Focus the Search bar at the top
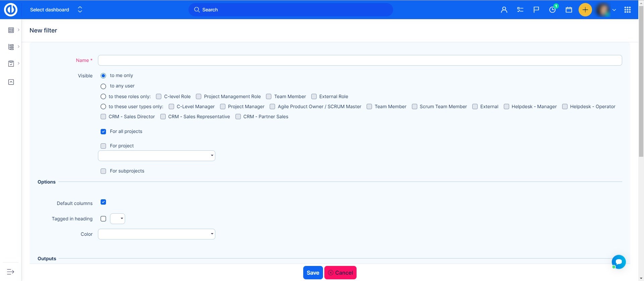This screenshot has width=644, height=281. [x=290, y=10]
